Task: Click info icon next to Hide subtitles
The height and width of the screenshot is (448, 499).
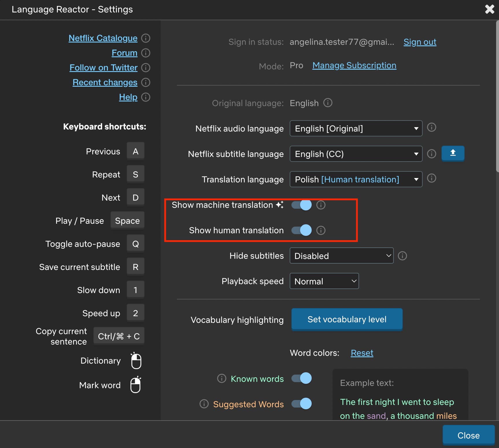Action: pyautogui.click(x=402, y=256)
